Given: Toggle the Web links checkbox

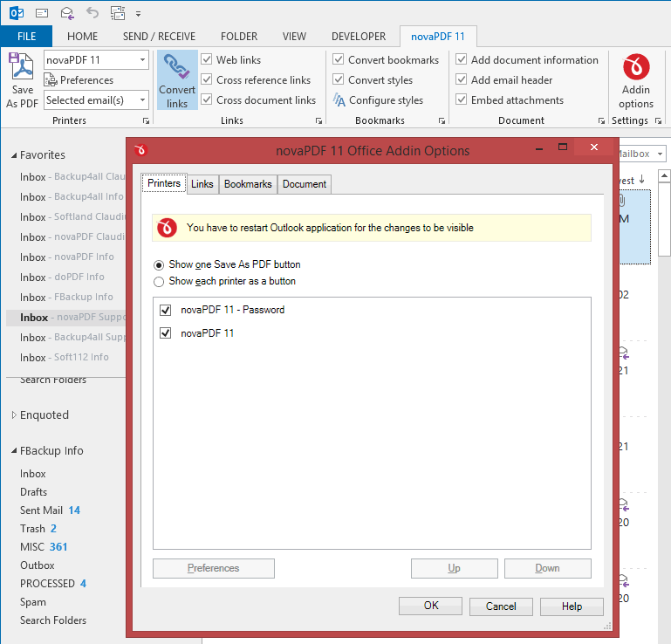Looking at the screenshot, I should click(207, 59).
